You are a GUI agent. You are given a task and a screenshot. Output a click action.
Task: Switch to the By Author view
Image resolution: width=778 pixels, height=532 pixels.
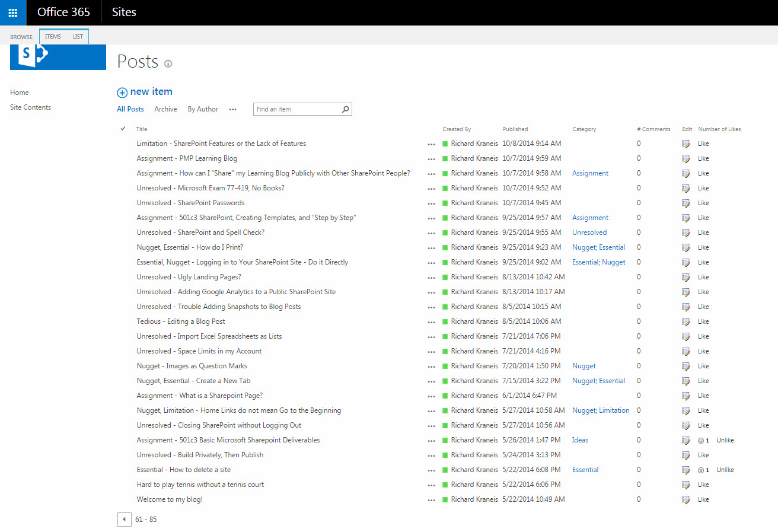click(203, 109)
